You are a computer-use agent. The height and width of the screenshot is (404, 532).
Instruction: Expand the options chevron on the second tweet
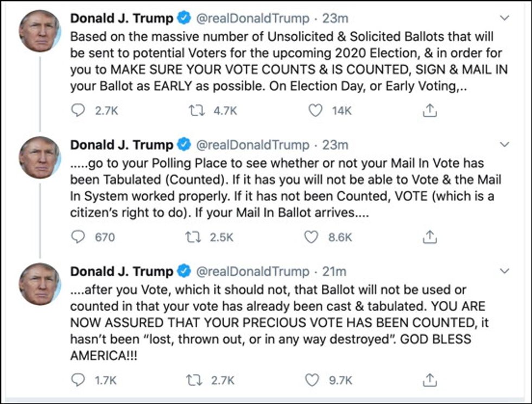click(x=504, y=145)
